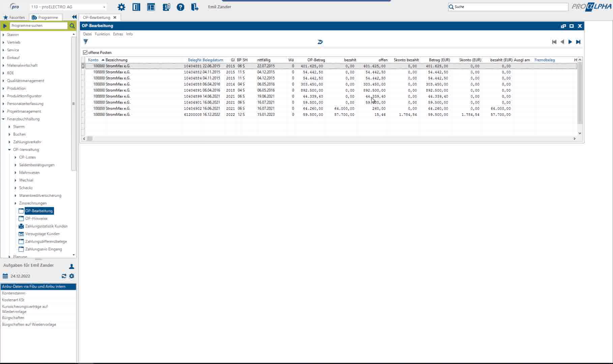Open Verzugstage Kunden program

click(x=42, y=234)
